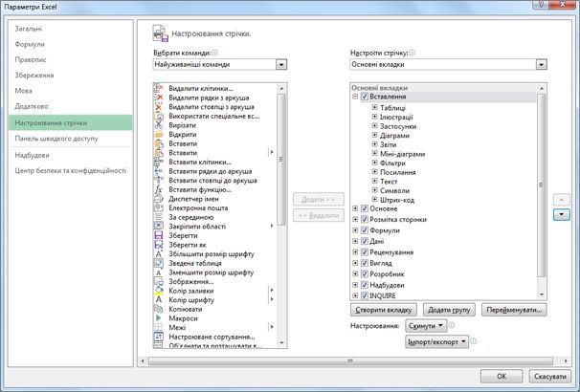This screenshot has width=580, height=392.
Task: Uncheck the Вставлення tab checkbox
Action: (365, 97)
